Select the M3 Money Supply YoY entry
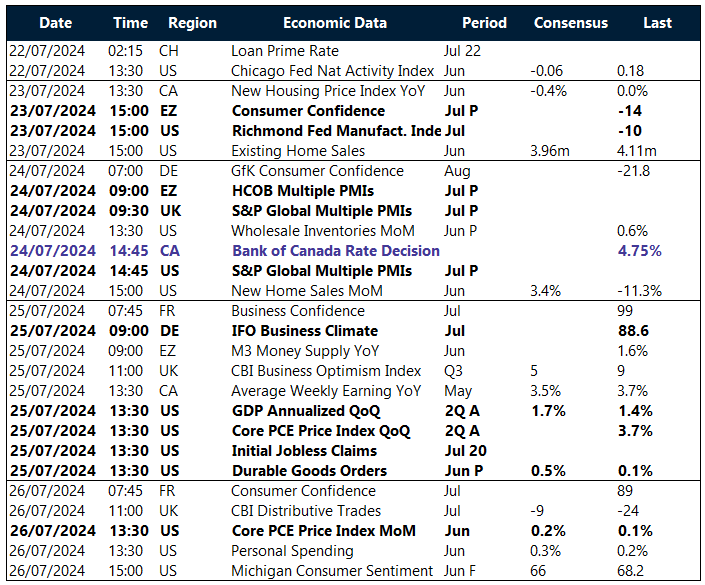 coord(301,350)
